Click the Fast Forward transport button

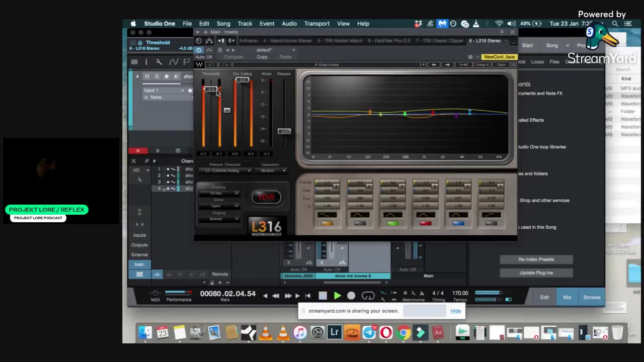click(x=288, y=296)
